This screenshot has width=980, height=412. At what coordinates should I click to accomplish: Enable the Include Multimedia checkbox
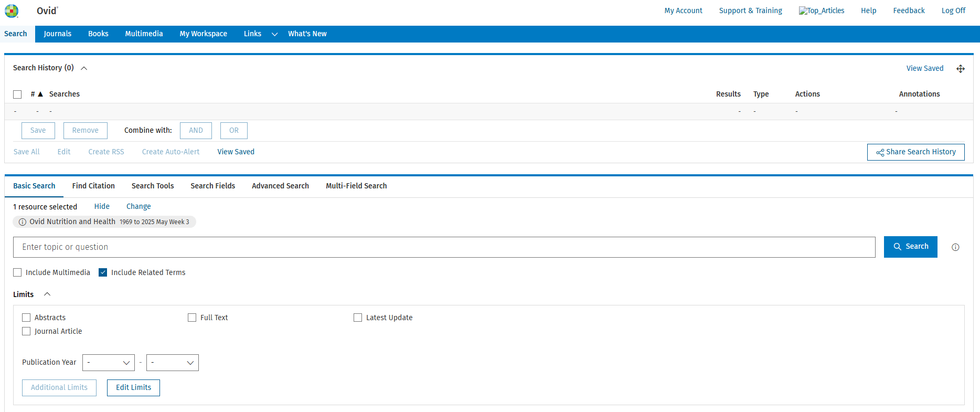(18, 272)
